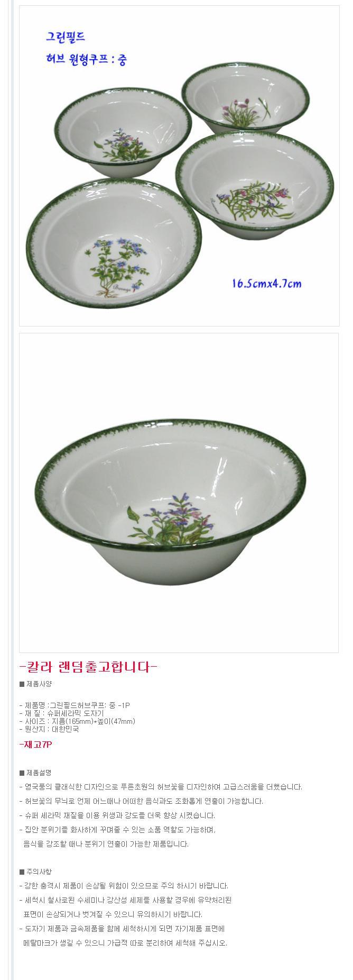Click the single bowl product photo

click(x=179, y=493)
